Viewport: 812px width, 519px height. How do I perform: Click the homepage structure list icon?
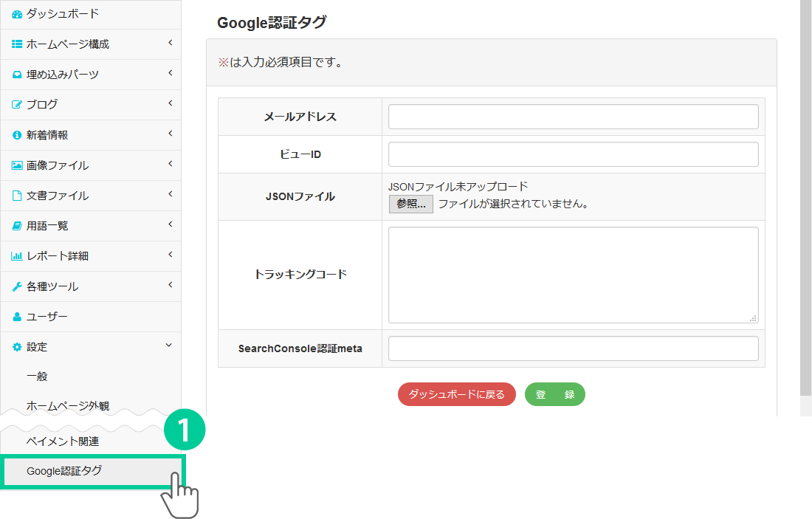pos(17,44)
